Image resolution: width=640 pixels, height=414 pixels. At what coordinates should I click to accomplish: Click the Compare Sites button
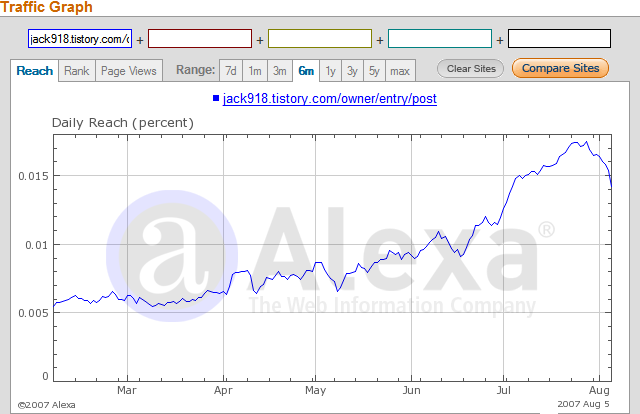pyautogui.click(x=560, y=68)
